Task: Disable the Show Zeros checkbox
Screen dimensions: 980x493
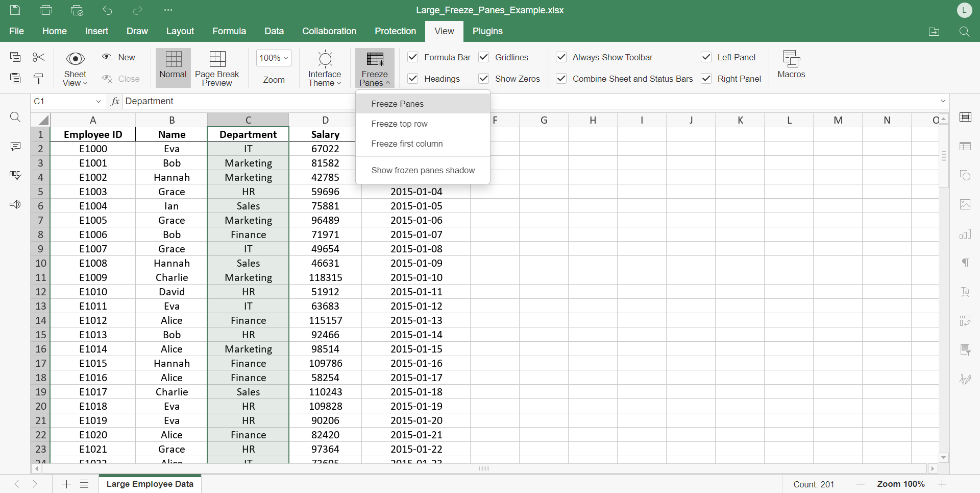Action: click(x=484, y=79)
